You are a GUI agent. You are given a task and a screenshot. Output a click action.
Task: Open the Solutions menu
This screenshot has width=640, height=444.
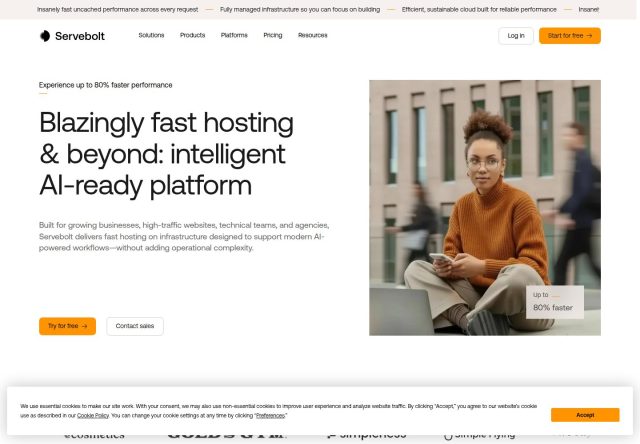(x=151, y=36)
